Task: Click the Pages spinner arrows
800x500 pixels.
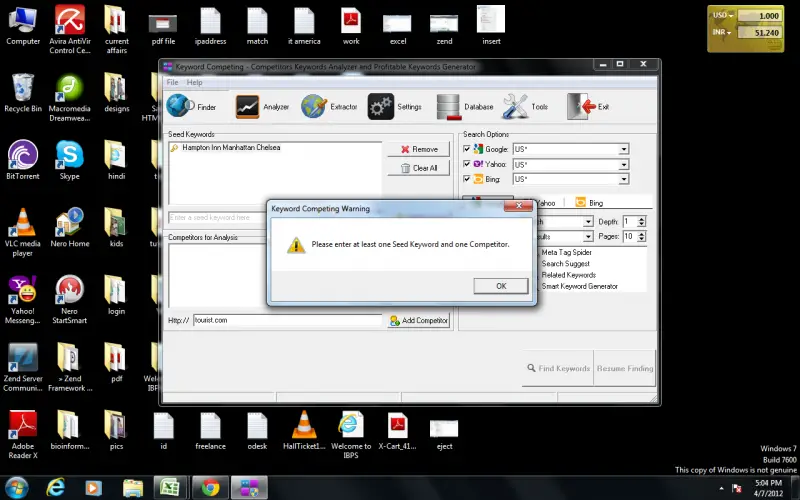Action: click(642, 236)
